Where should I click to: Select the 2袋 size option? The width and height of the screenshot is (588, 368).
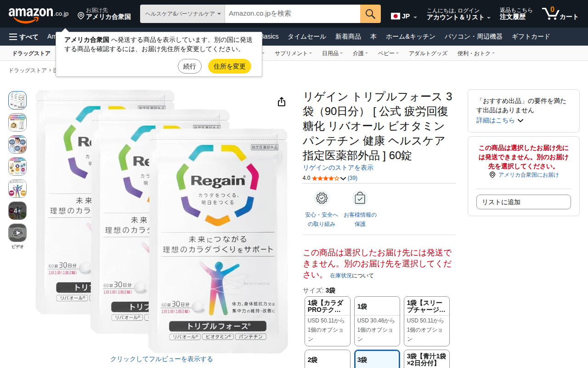[x=328, y=359]
